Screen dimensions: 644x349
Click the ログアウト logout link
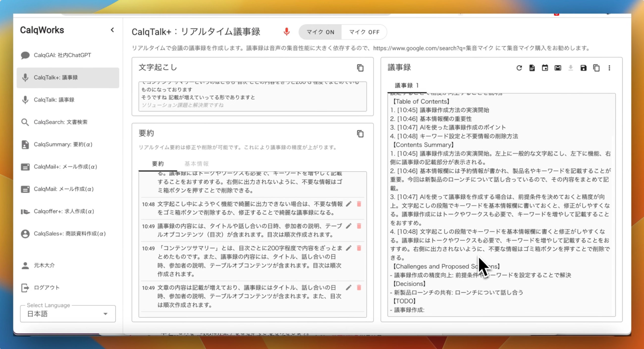(47, 288)
